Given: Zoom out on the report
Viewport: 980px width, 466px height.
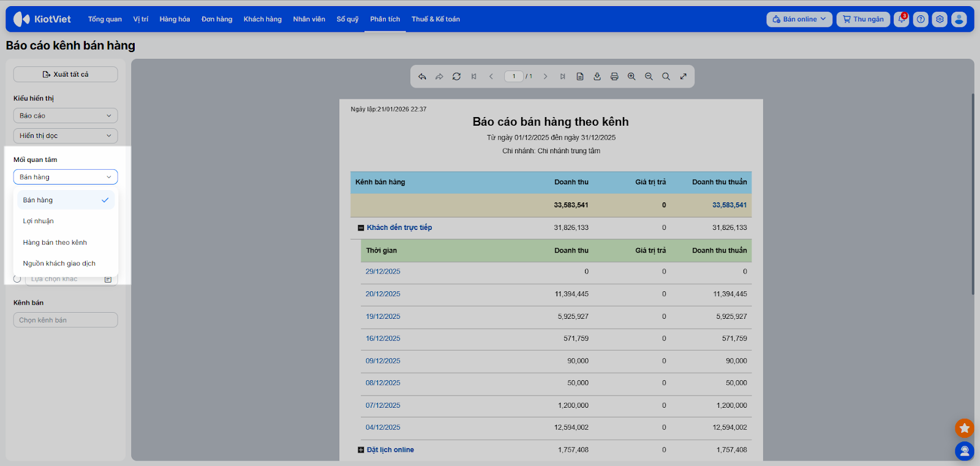Looking at the screenshot, I should click(649, 77).
